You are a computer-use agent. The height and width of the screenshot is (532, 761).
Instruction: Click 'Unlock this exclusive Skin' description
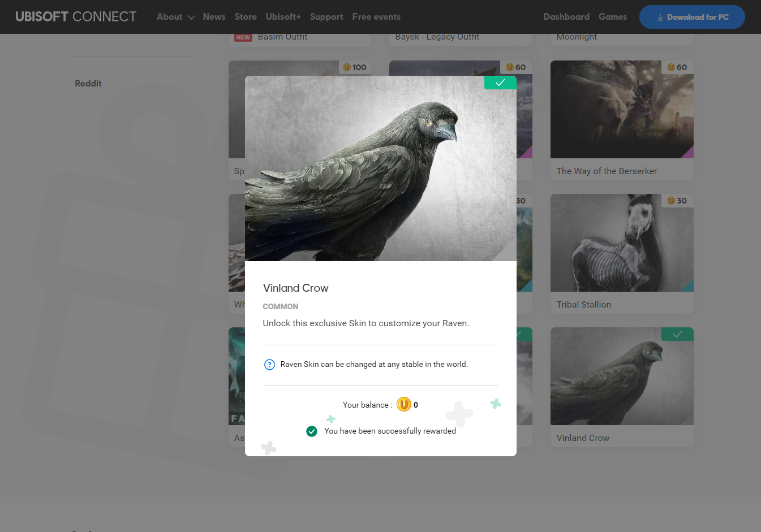click(x=366, y=323)
